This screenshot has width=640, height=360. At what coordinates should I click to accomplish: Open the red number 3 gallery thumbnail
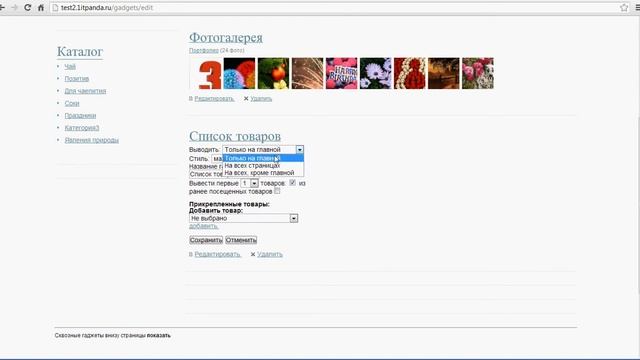[x=205, y=73]
